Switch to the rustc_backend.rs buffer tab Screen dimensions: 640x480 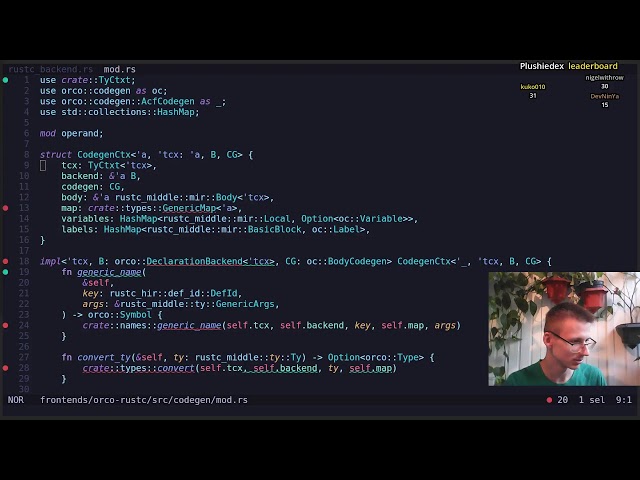click(x=51, y=69)
